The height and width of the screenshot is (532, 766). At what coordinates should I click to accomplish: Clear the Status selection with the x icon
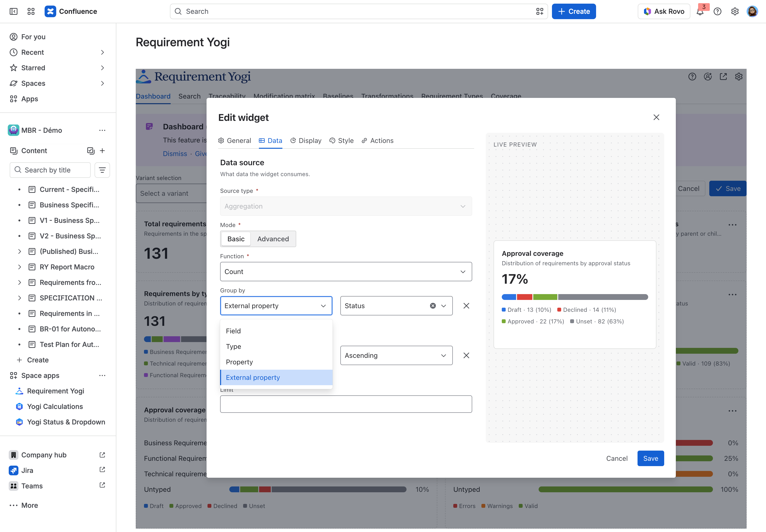[x=433, y=306]
